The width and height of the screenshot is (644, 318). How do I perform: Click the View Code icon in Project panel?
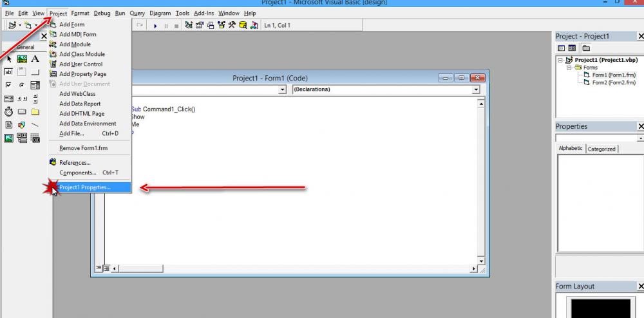coord(561,48)
